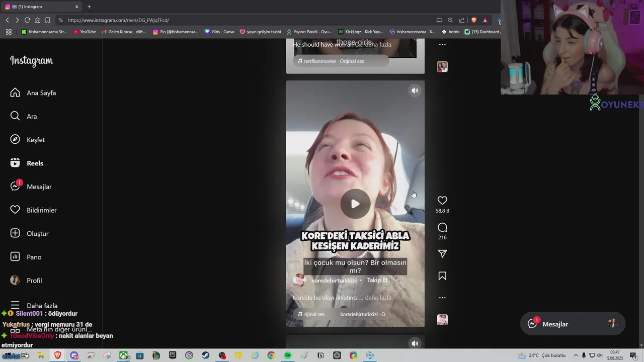644x362 pixels.
Task: Open the KickLogz bookmark
Action: click(x=360, y=32)
